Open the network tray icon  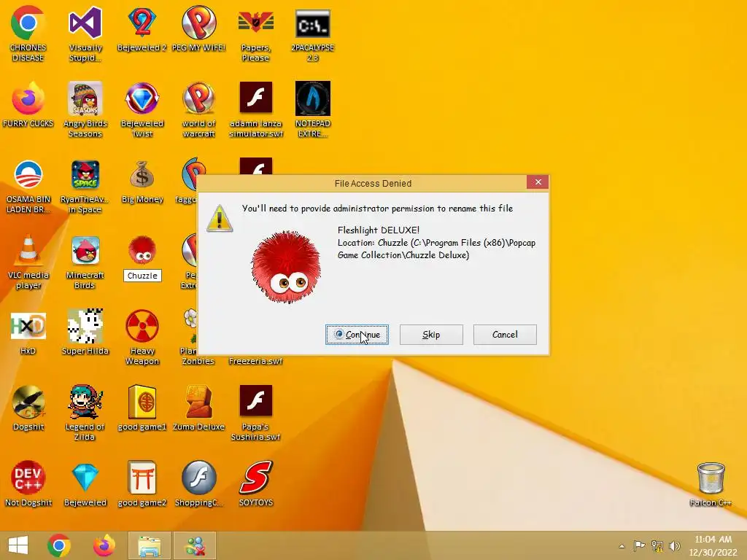657,545
